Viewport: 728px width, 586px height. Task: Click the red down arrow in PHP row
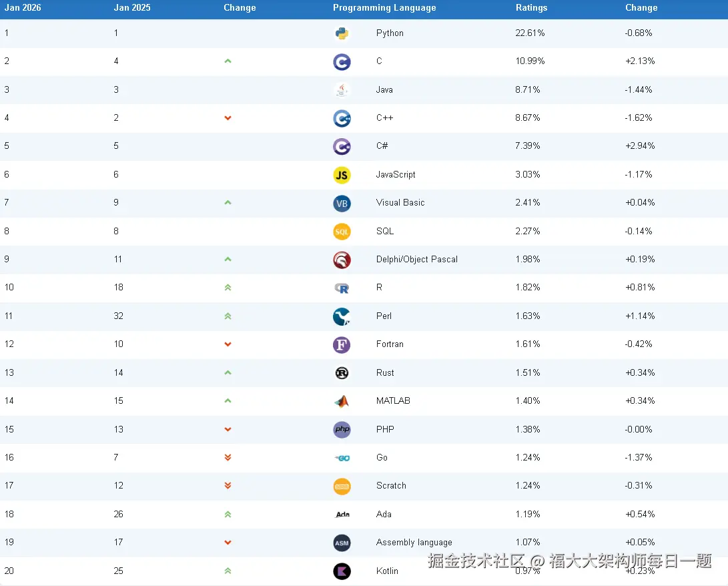click(x=228, y=430)
